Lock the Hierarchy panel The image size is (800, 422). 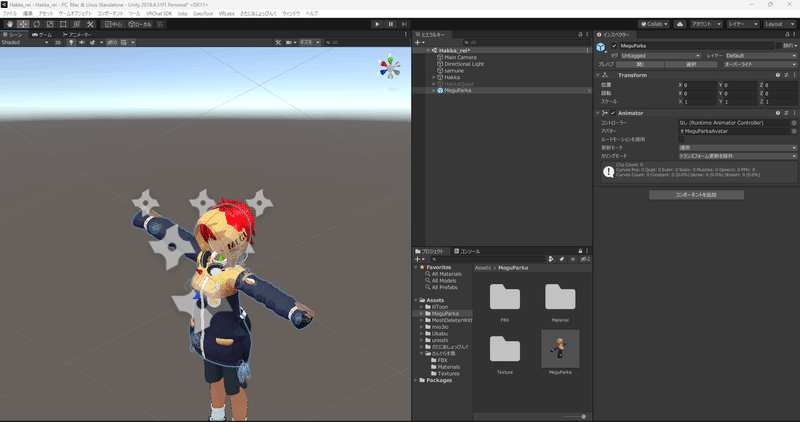[x=580, y=34]
